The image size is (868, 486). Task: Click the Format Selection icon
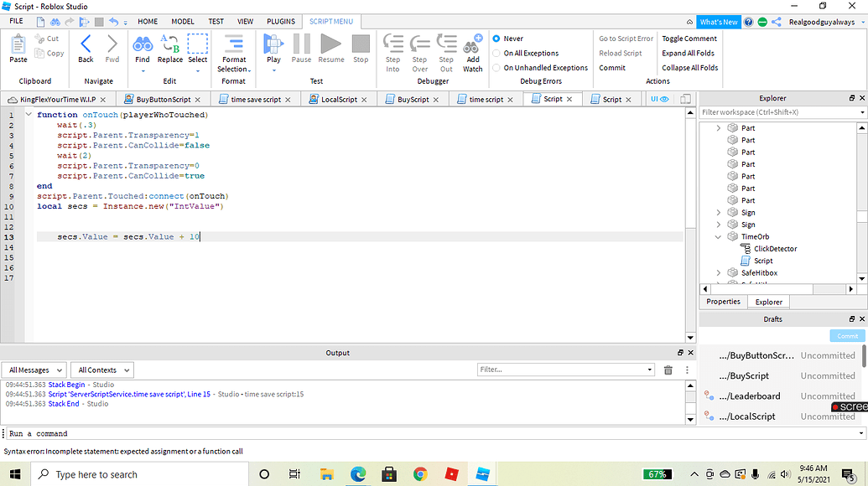[x=234, y=44]
